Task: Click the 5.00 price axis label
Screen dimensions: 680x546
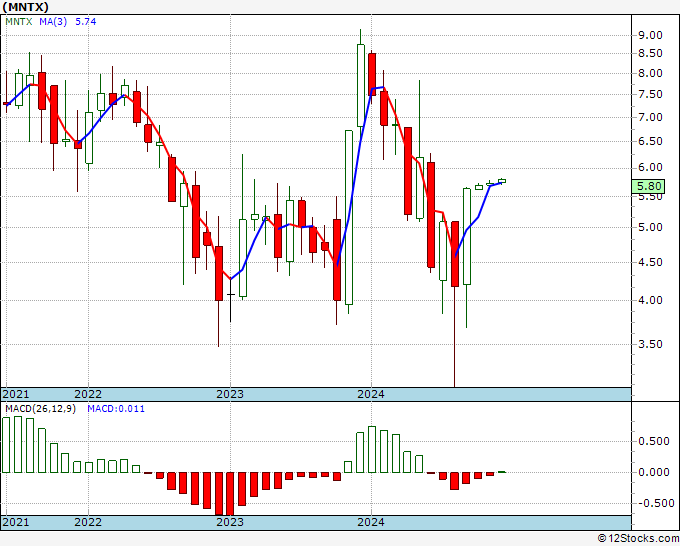Action: (650, 227)
